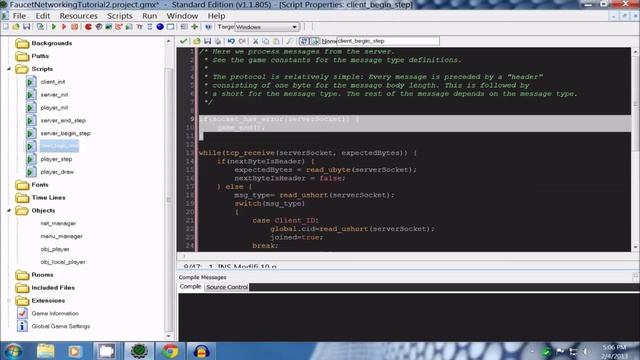The image size is (640, 360).
Task: Open the Help menu
Action: [x=216, y=16]
